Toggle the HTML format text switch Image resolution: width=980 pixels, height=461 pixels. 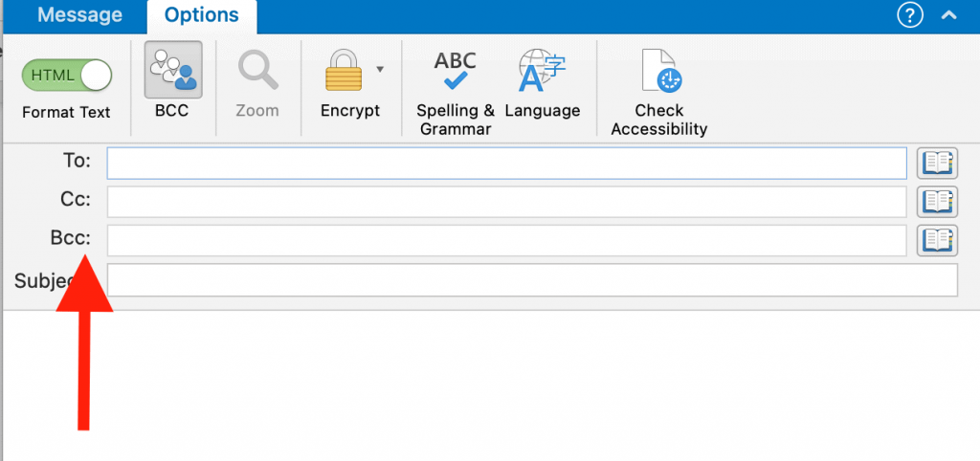click(67, 75)
